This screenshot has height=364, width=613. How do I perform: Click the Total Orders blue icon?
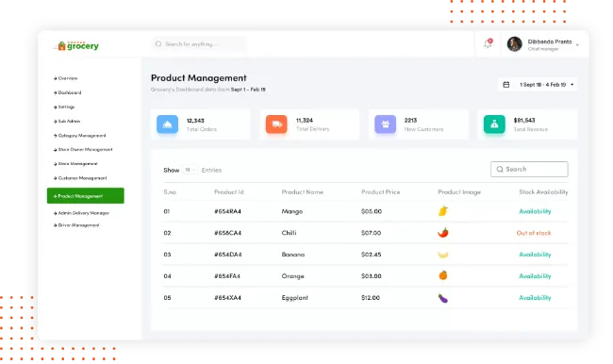167,124
